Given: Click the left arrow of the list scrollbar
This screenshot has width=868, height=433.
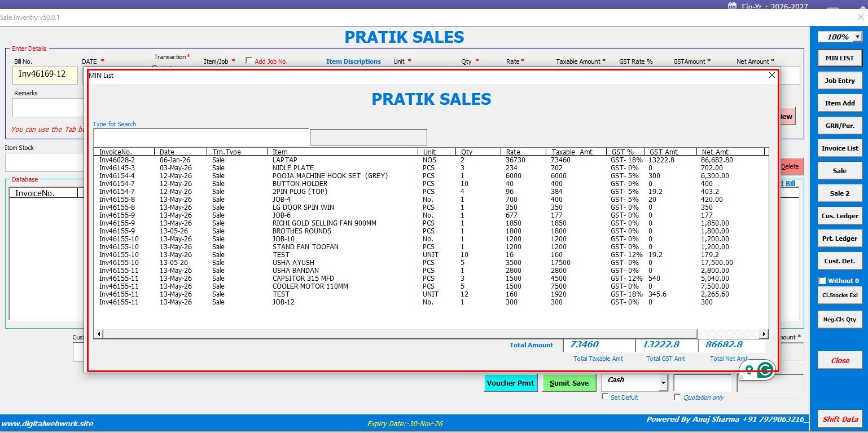Looking at the screenshot, I should point(98,334).
